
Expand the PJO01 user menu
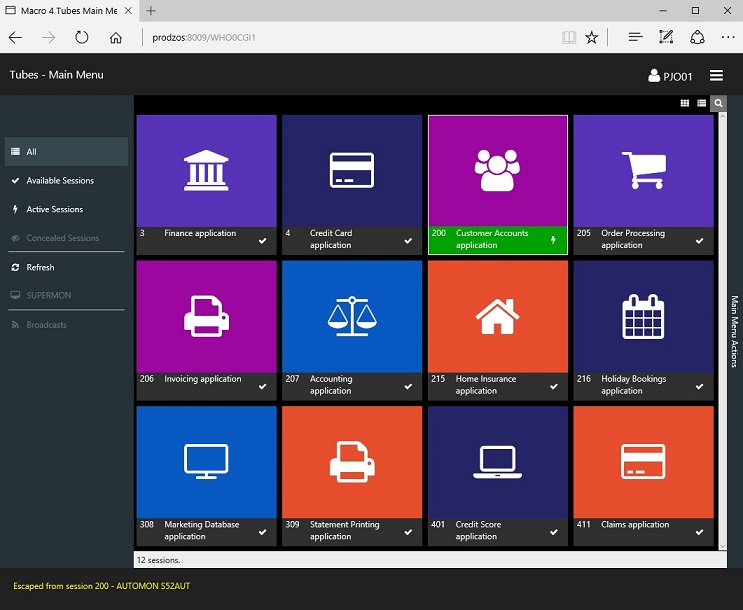click(671, 76)
